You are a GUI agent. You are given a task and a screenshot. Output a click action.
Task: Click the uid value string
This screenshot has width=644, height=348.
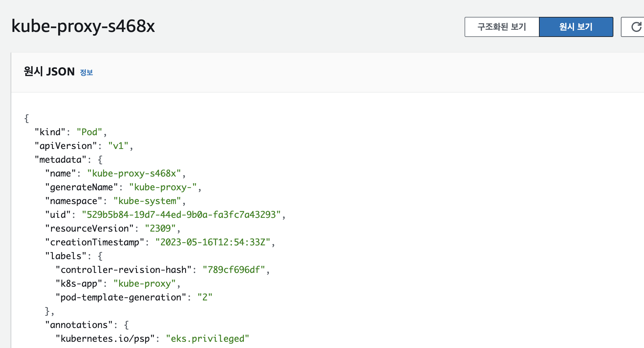181,215
